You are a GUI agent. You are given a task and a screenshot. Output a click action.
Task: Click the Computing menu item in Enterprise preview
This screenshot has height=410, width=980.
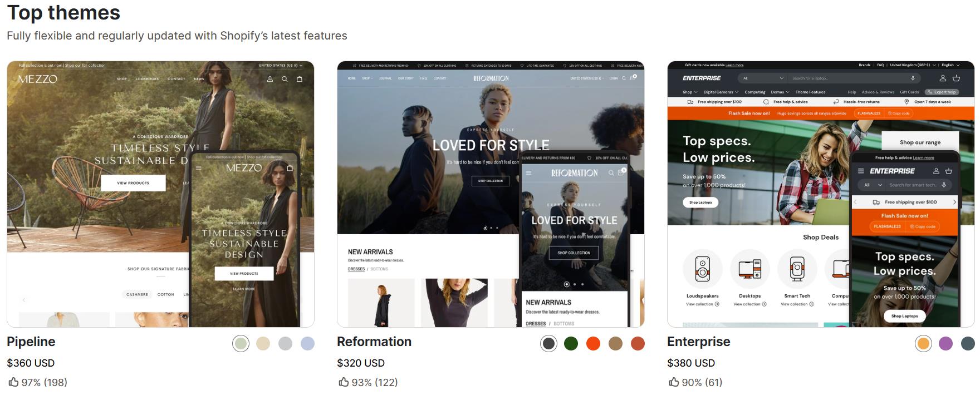pos(755,92)
